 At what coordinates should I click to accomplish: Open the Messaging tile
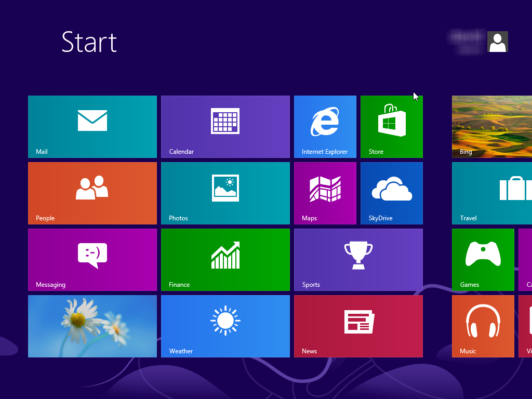(x=92, y=260)
